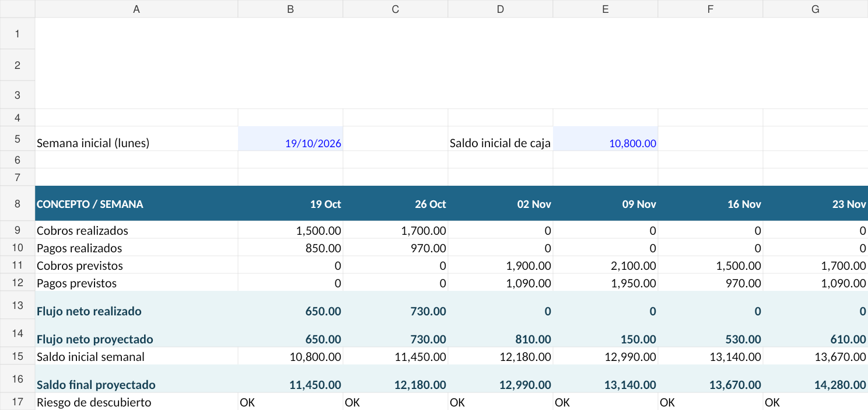Click the Cobros realizados value 1,700.00 for 26 Oct

(395, 230)
